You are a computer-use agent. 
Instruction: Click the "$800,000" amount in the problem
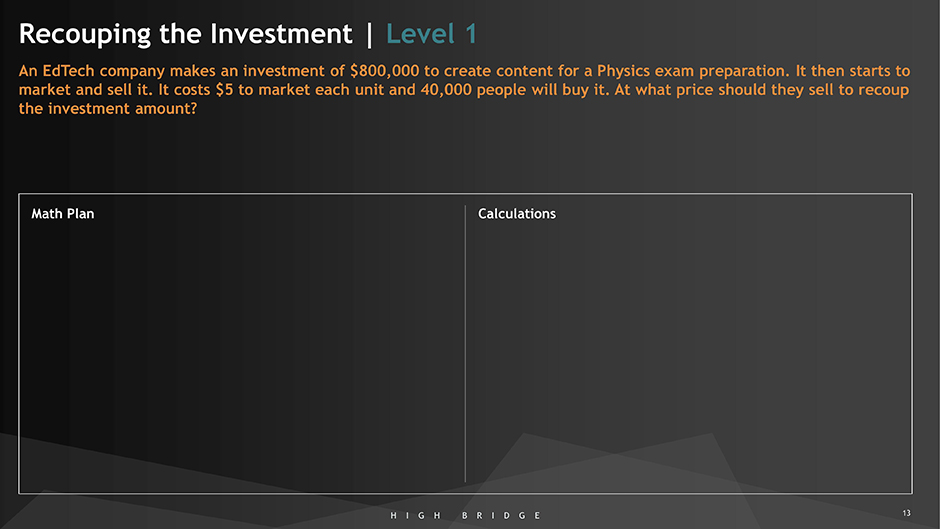coord(385,72)
